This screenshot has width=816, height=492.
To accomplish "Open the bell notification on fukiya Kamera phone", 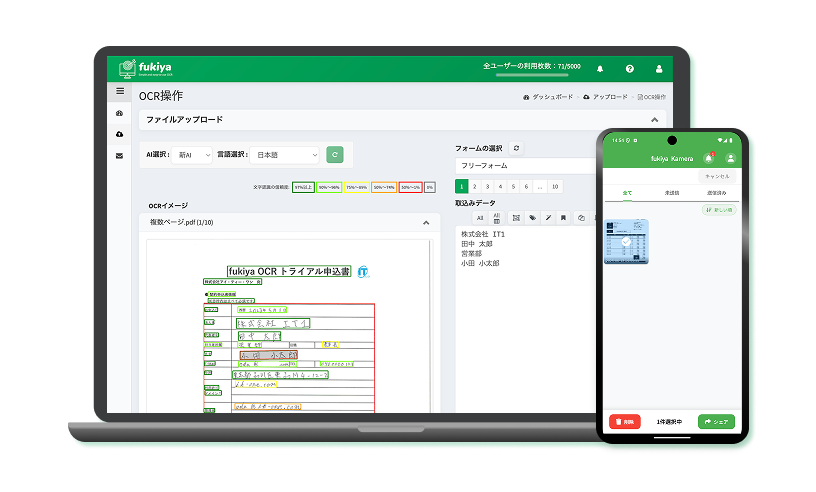I will pyautogui.click(x=708, y=158).
